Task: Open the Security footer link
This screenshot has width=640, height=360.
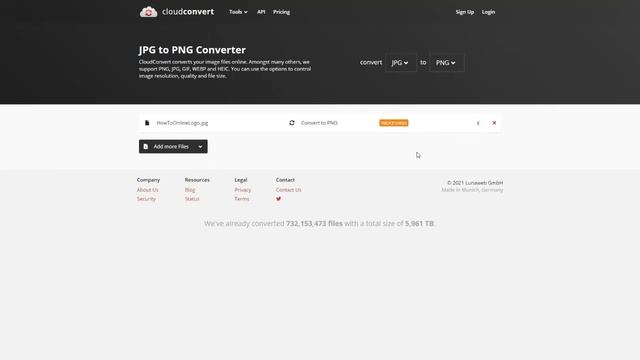Action: (x=146, y=199)
